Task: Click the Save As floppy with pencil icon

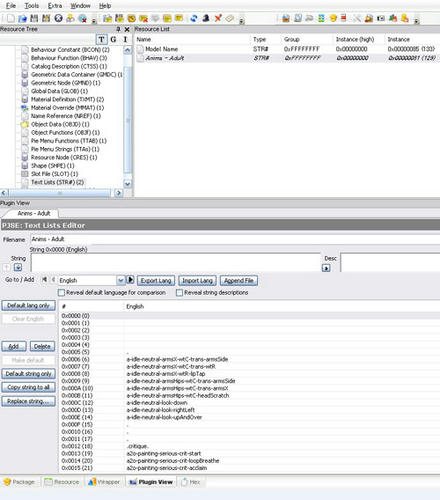Action: tap(46, 18)
